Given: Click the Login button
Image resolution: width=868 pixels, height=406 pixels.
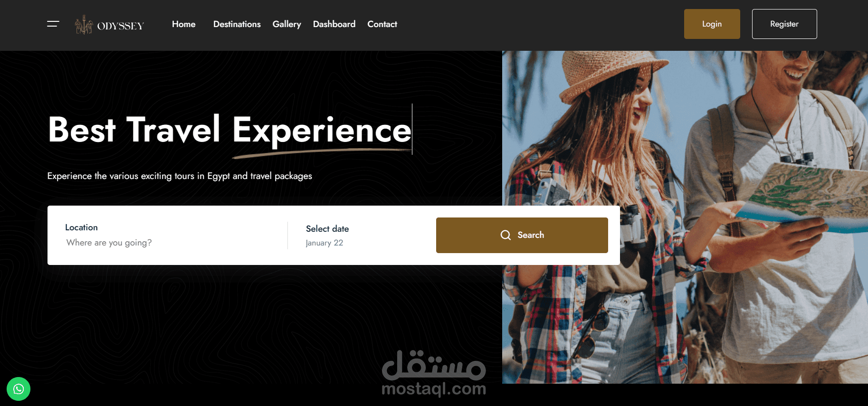Looking at the screenshot, I should (x=712, y=24).
